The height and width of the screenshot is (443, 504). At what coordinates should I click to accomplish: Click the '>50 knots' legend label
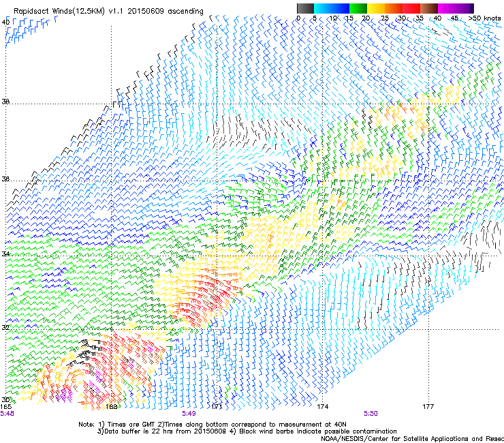(x=484, y=18)
